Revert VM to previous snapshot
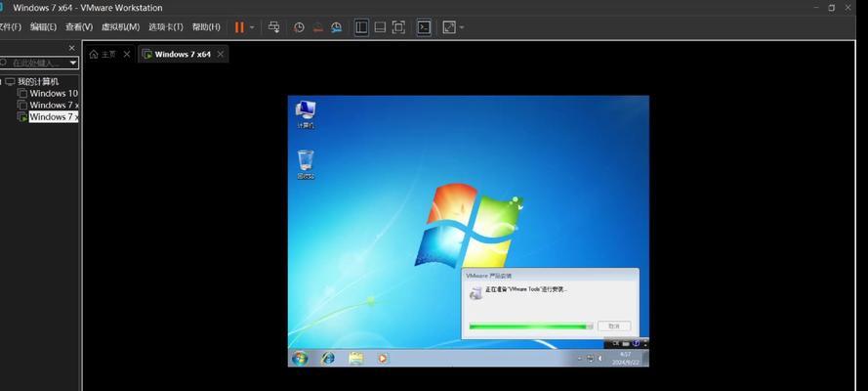Image resolution: width=868 pixels, height=391 pixels. pos(317,27)
